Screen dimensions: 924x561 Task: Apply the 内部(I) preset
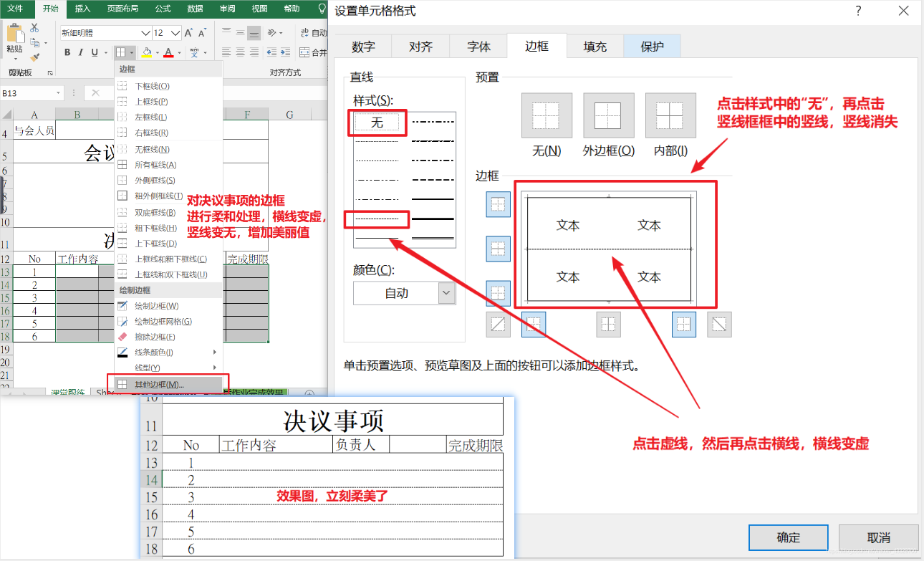tap(670, 115)
